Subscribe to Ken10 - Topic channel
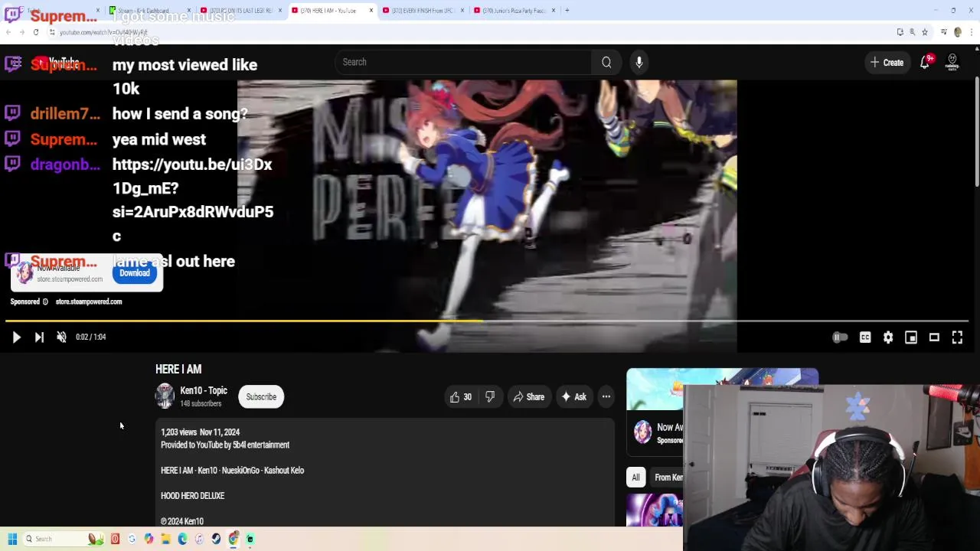The width and height of the screenshot is (980, 551). pyautogui.click(x=261, y=397)
